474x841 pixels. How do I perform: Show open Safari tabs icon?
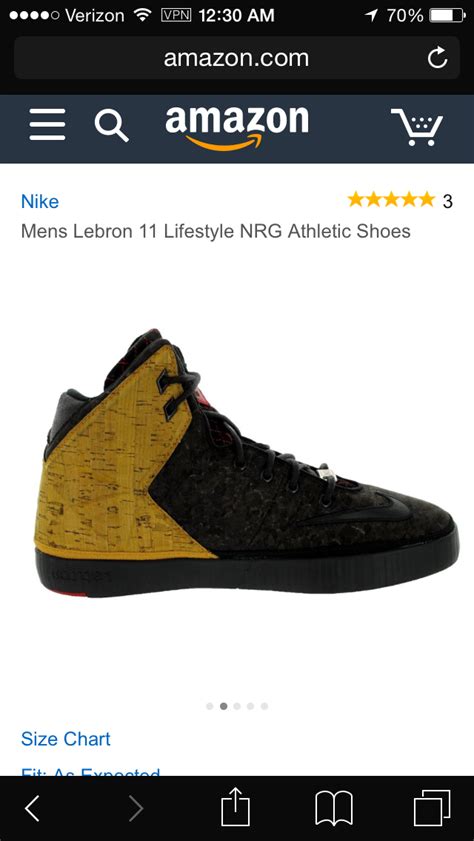(x=432, y=808)
